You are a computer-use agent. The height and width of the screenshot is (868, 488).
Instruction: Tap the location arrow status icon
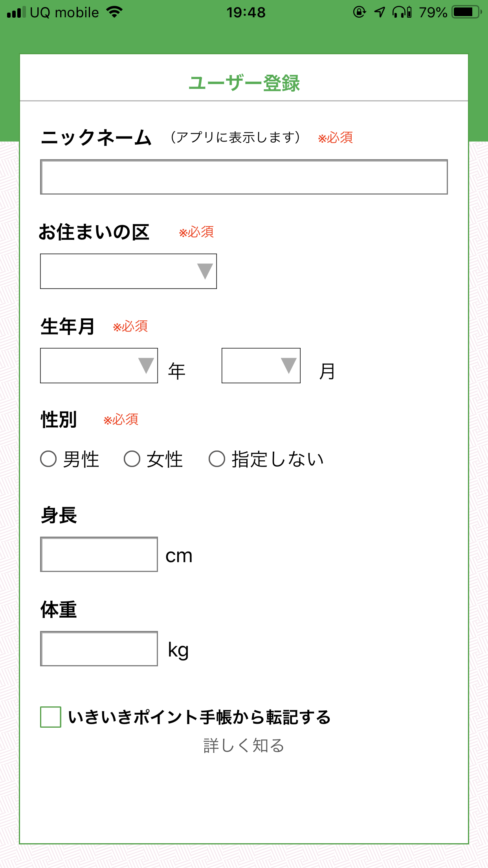(380, 12)
